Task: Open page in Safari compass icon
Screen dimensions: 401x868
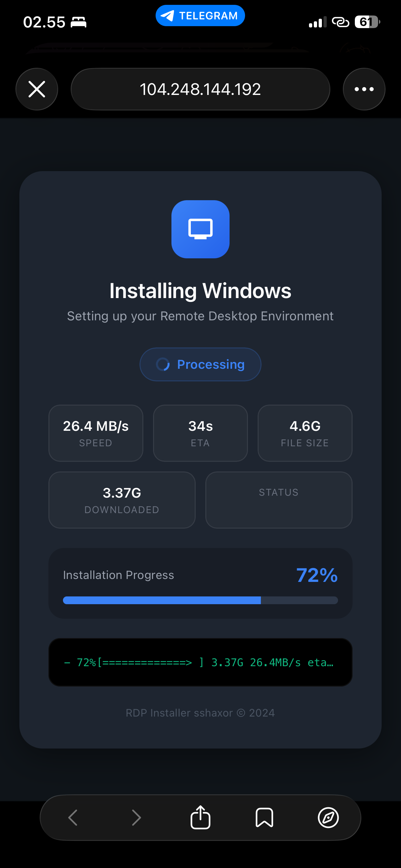Action: [328, 817]
